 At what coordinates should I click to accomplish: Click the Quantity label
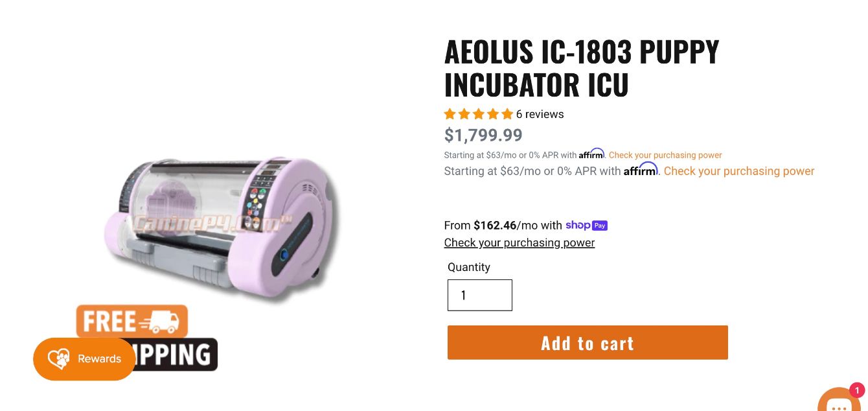469,267
